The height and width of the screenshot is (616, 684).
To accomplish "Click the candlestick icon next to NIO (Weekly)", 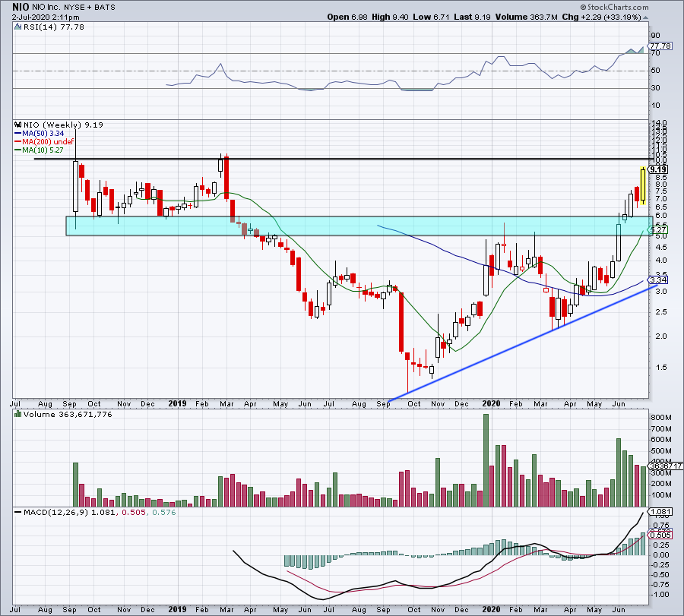I will pyautogui.click(x=18, y=125).
